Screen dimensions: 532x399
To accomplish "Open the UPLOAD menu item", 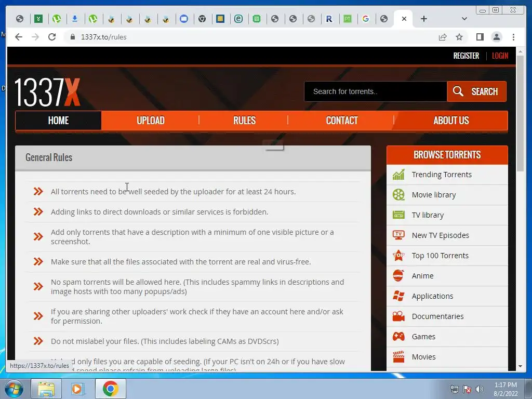I will pyautogui.click(x=150, y=121).
